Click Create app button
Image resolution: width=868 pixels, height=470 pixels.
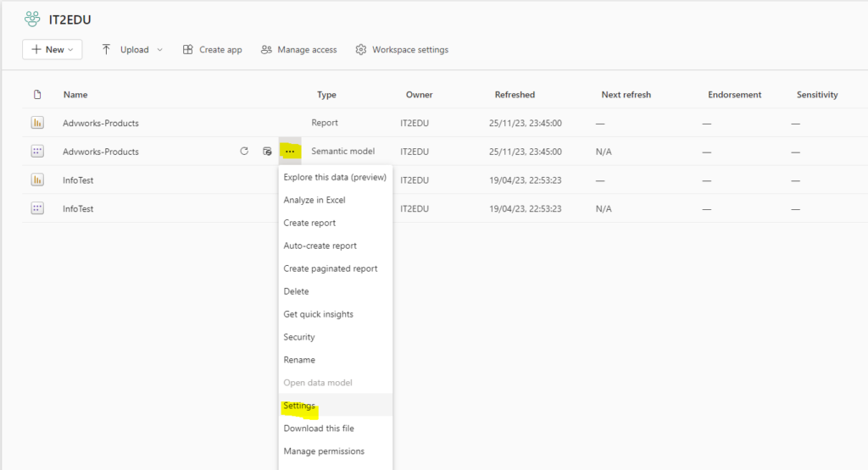click(212, 50)
